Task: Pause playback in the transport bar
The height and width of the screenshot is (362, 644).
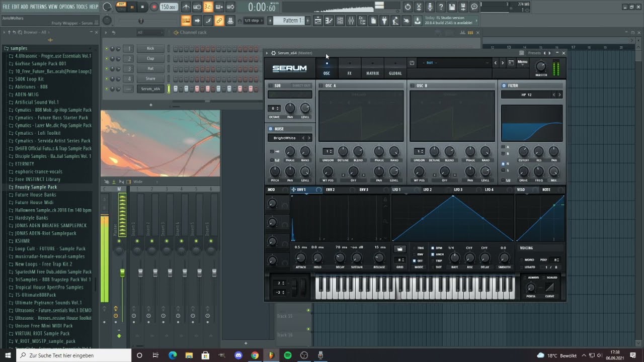Action: point(132,7)
